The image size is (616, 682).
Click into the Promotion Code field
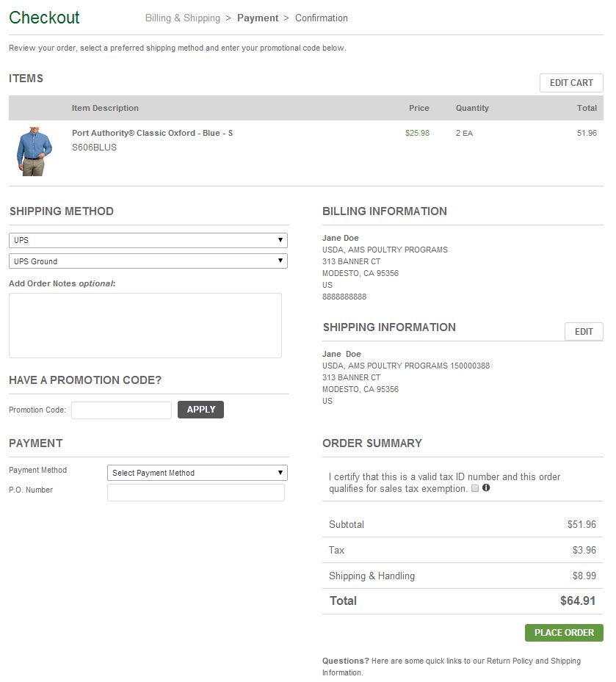pyautogui.click(x=121, y=410)
